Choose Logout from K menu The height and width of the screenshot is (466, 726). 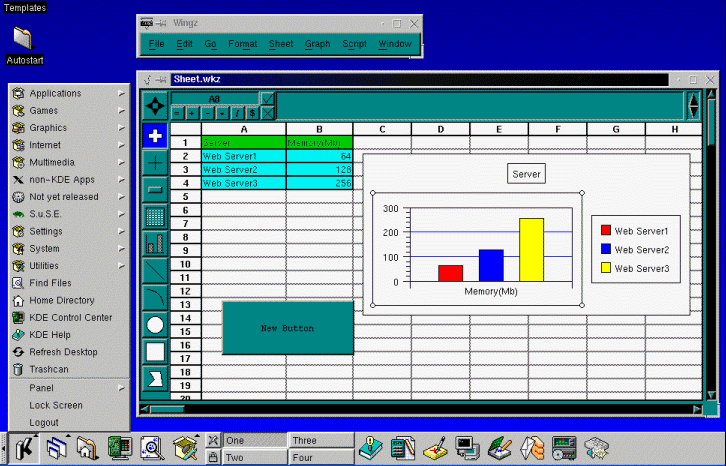(x=69, y=422)
